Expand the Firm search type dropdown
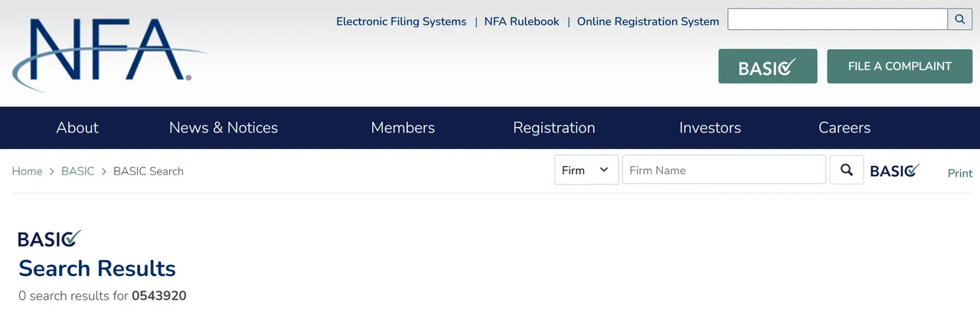 tap(586, 170)
